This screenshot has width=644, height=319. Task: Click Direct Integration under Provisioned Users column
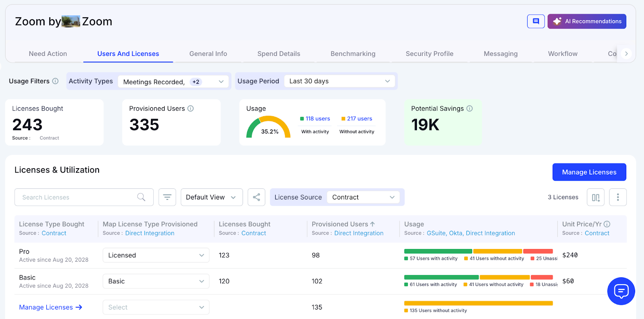tap(359, 233)
